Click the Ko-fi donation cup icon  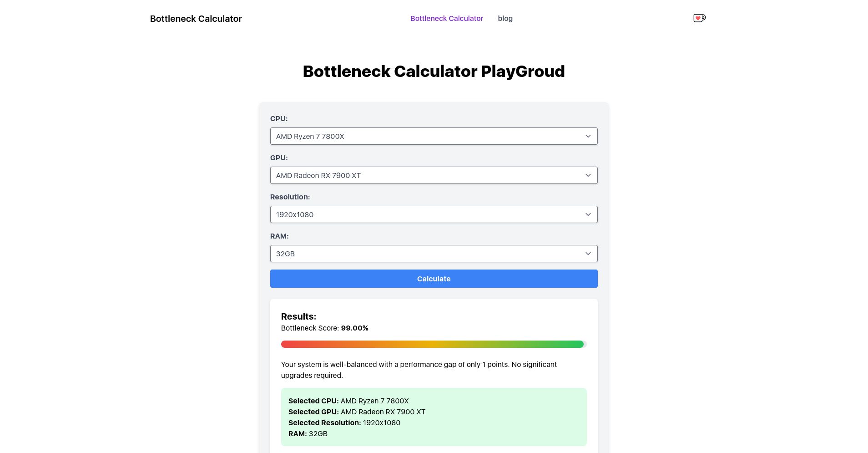[x=699, y=18]
